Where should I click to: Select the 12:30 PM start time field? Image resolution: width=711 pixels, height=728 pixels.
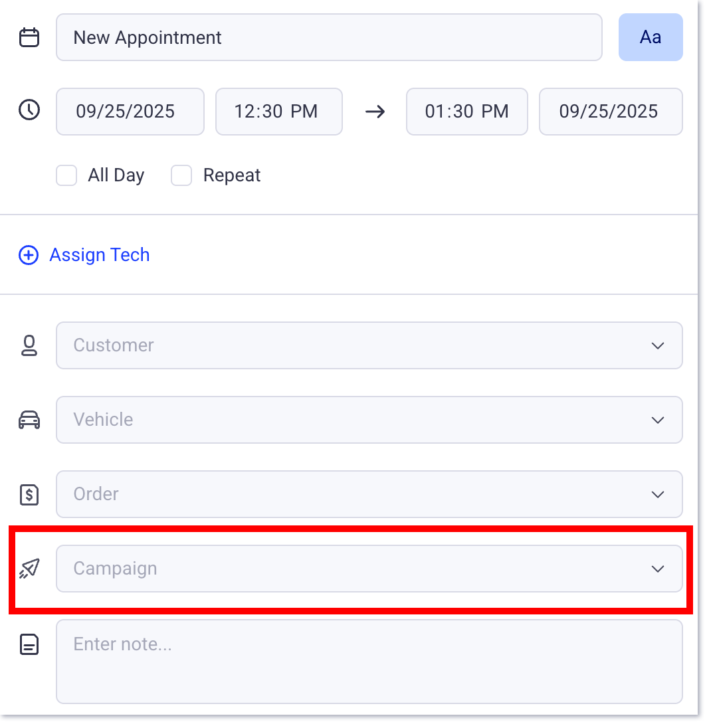[278, 111]
